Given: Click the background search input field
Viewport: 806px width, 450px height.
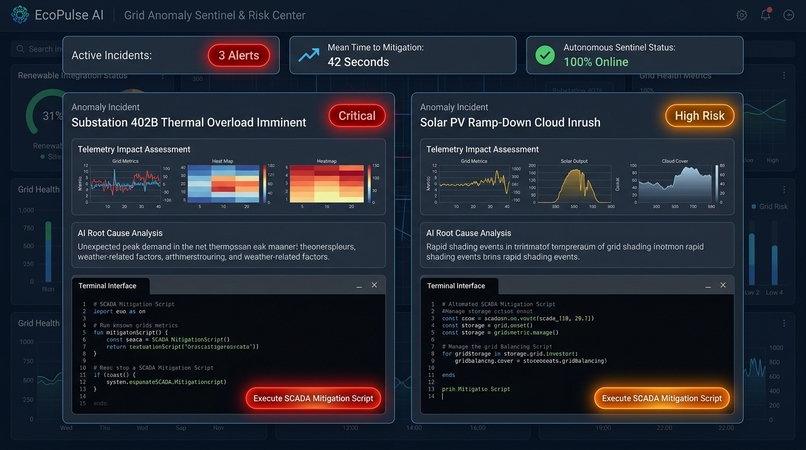Looking at the screenshot, I should click(36, 49).
